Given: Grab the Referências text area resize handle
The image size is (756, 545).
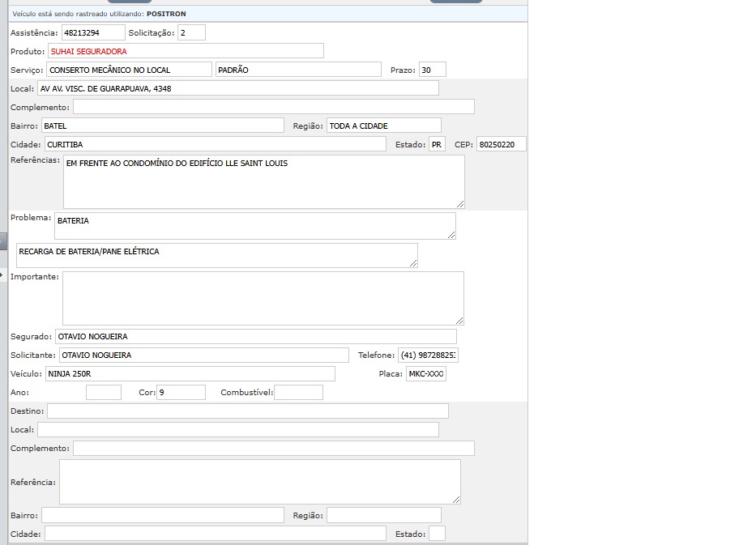Looking at the screenshot, I should pos(460,204).
